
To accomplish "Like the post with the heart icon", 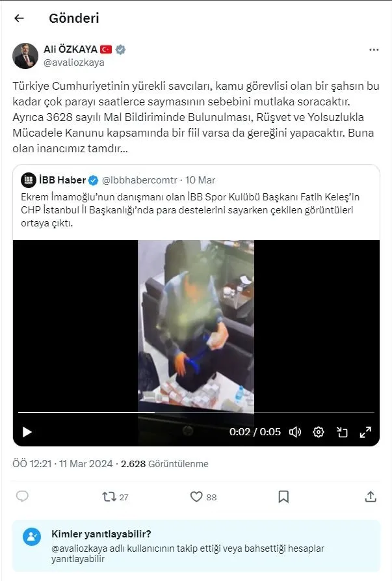I will [x=196, y=496].
